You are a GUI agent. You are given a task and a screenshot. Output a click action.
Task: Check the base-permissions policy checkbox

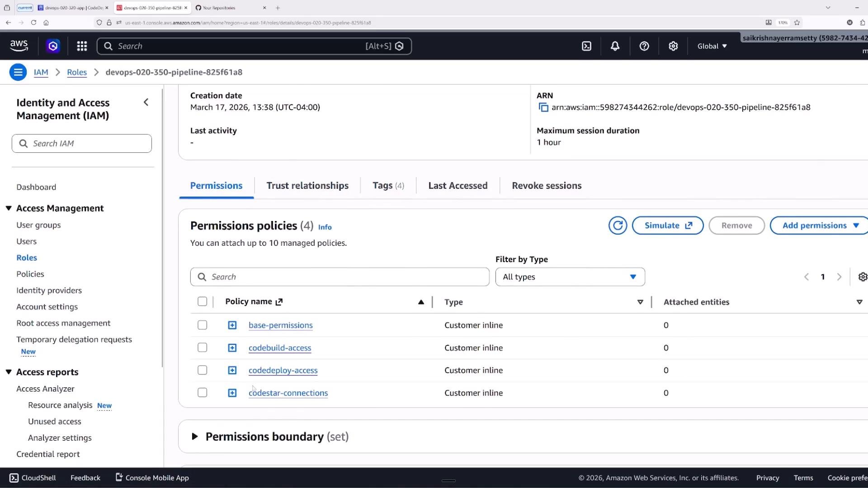pos(203,325)
